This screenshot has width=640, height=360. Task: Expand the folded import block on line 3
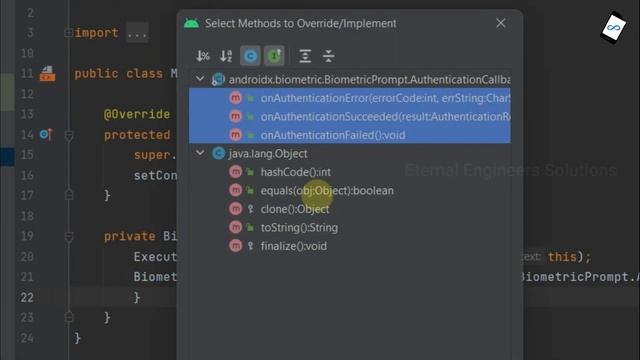click(x=69, y=32)
